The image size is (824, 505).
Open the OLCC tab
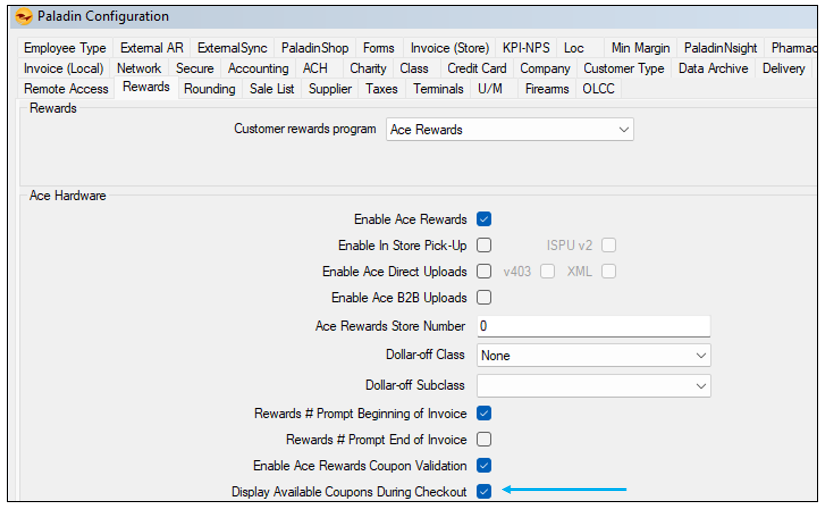(599, 89)
